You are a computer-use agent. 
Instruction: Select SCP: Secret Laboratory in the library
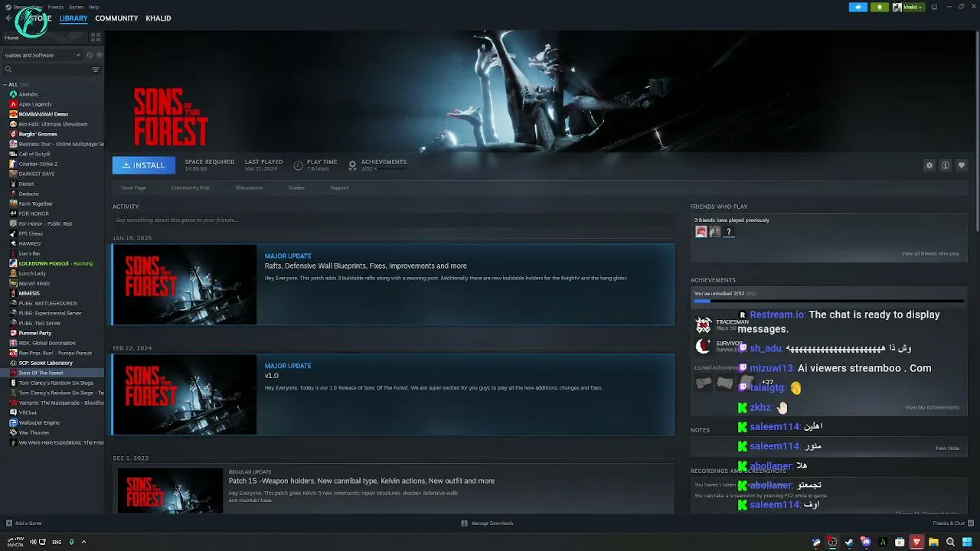point(45,363)
